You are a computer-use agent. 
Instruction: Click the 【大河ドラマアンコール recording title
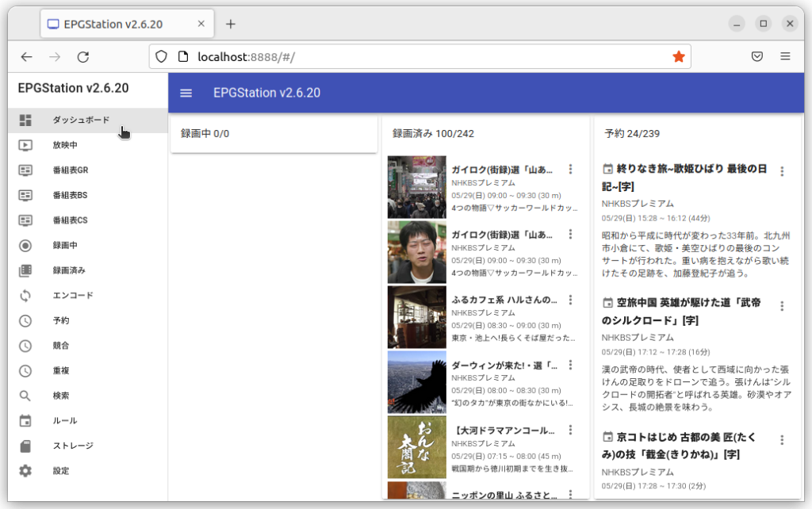pyautogui.click(x=504, y=431)
